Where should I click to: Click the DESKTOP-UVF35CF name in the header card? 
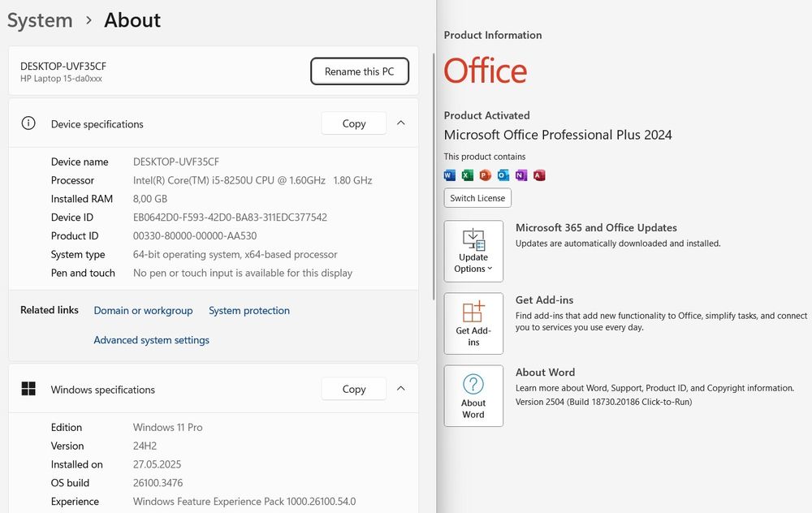click(x=63, y=67)
